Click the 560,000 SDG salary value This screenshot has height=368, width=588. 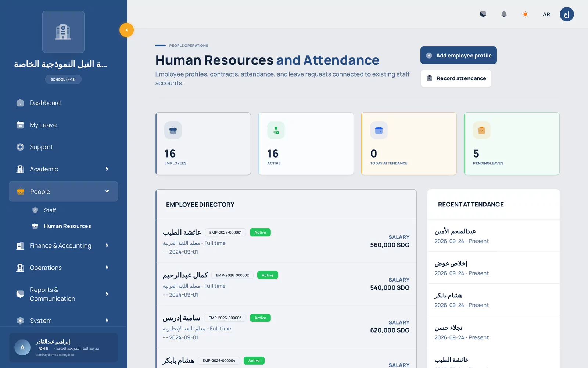pos(390,245)
